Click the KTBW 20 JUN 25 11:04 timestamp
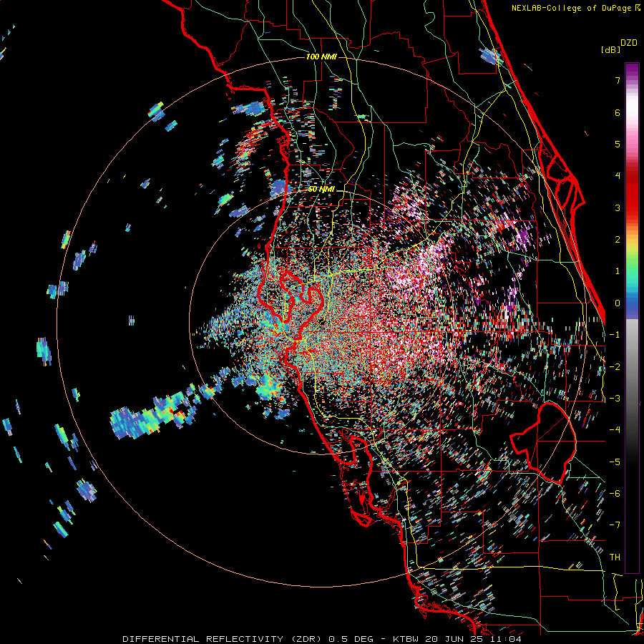Image resolution: width=644 pixels, height=644 pixels. (x=457, y=639)
